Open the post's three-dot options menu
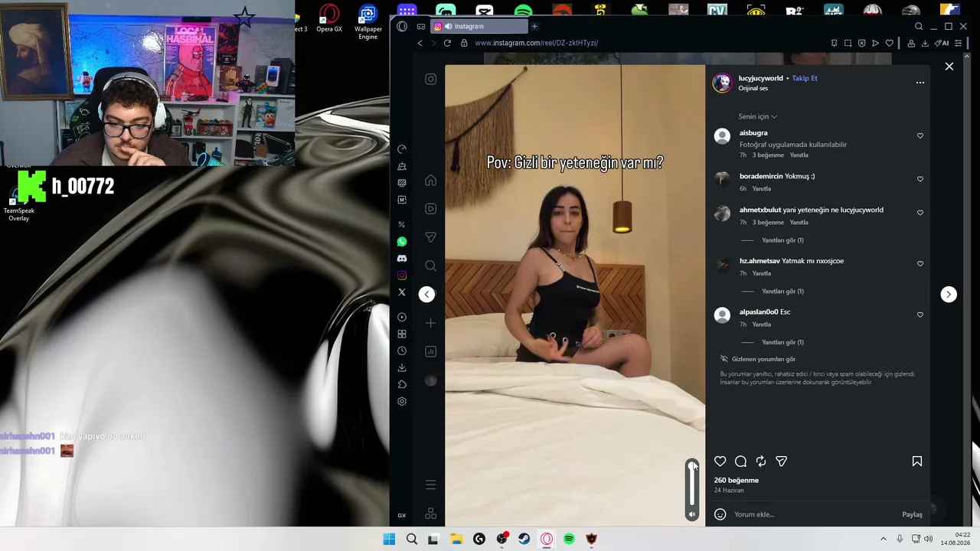 [920, 83]
